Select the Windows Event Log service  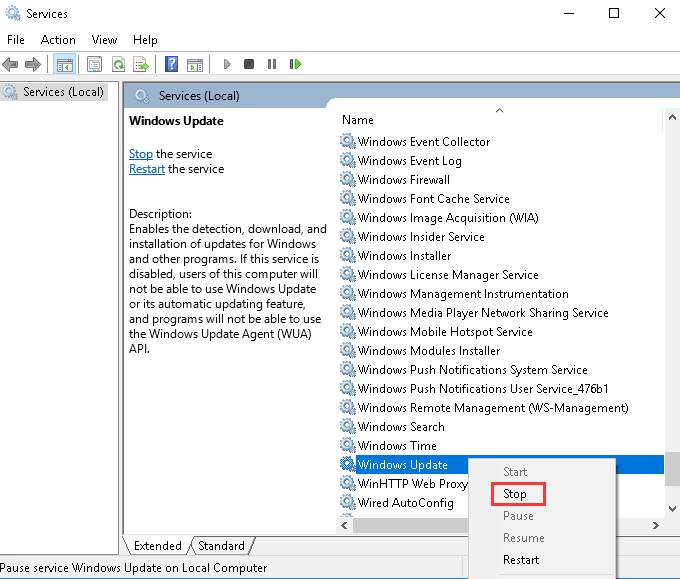click(x=409, y=161)
